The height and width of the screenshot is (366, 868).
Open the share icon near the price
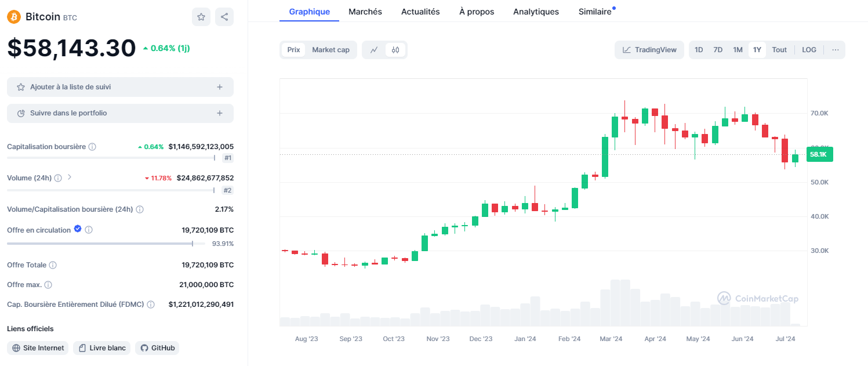(x=224, y=17)
